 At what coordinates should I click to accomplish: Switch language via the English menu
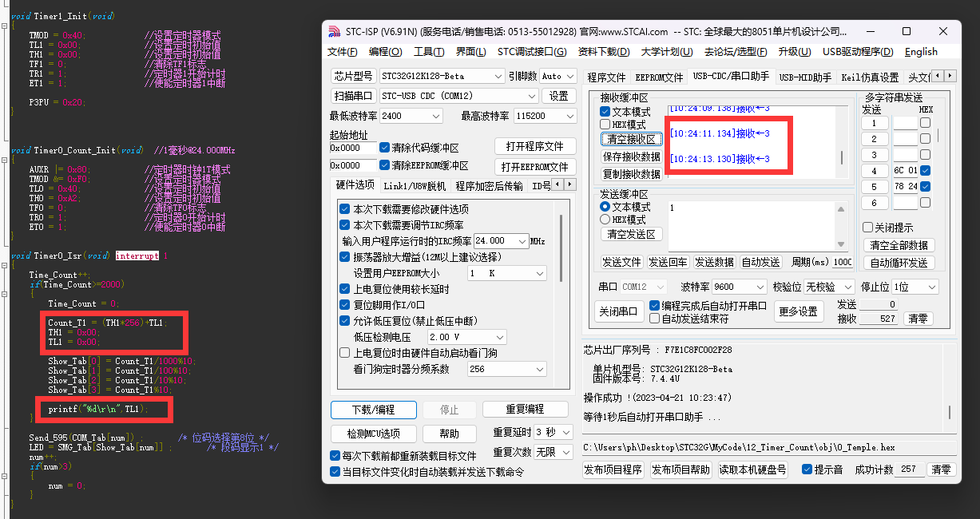click(x=921, y=52)
